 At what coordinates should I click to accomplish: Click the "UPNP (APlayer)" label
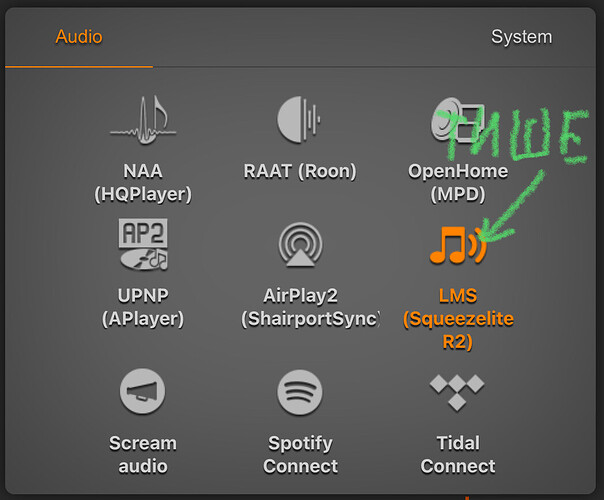144,306
